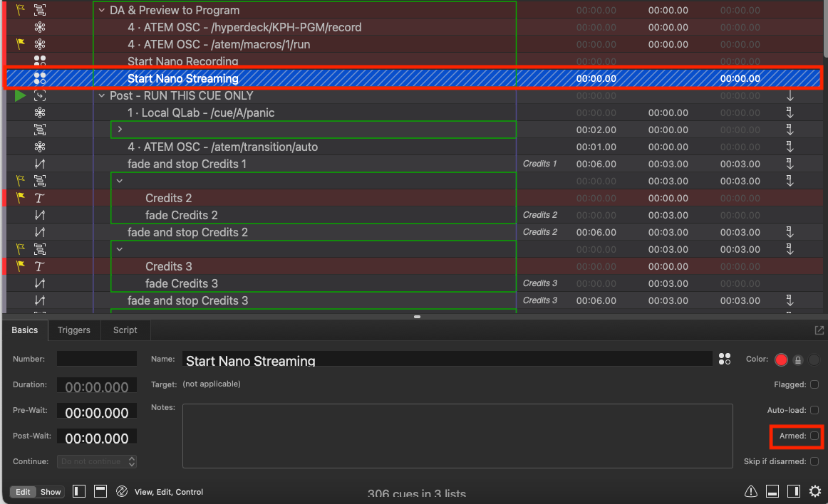Check the Flagged checkbox

point(814,384)
